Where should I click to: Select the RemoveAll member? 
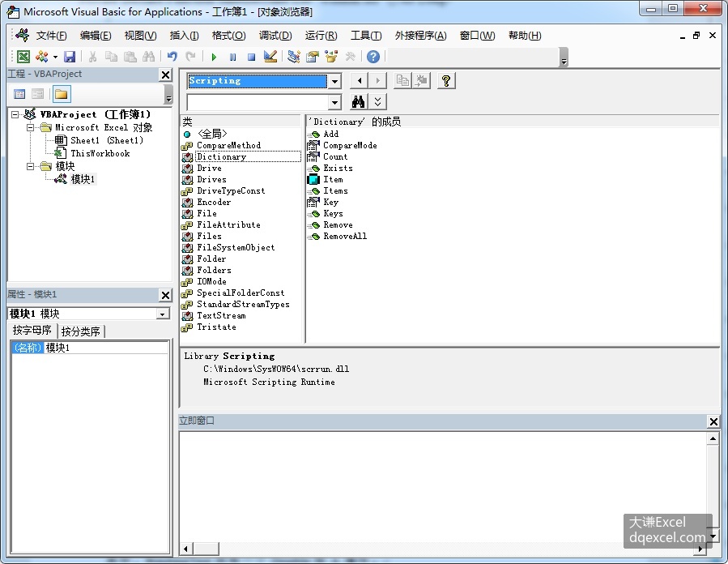(345, 236)
